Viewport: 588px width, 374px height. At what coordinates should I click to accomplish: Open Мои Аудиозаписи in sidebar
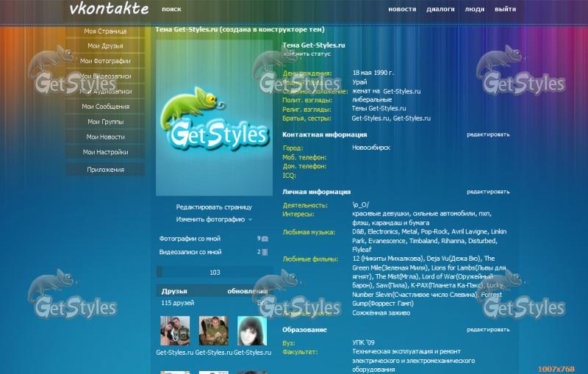pyautogui.click(x=105, y=91)
